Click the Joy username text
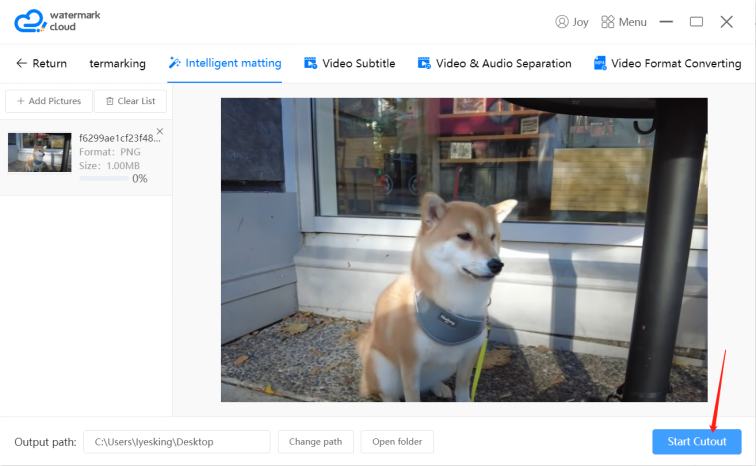756x466 pixels. pos(580,22)
